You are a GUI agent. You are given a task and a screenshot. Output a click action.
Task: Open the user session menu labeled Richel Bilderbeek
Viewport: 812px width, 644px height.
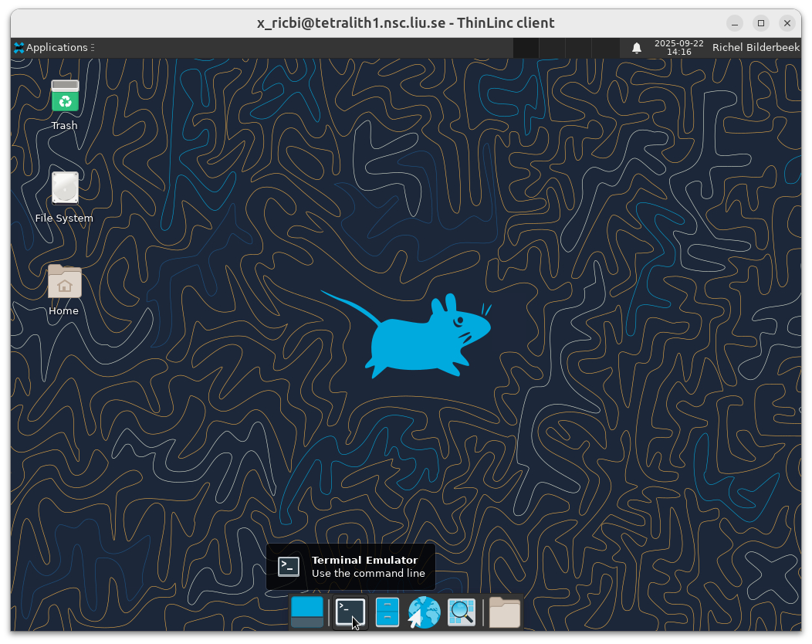coord(756,47)
